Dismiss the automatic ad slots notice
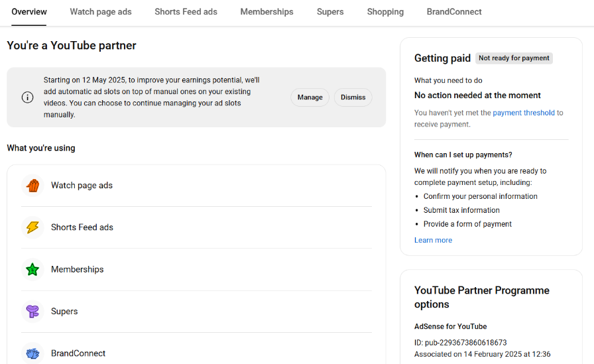 click(x=353, y=97)
